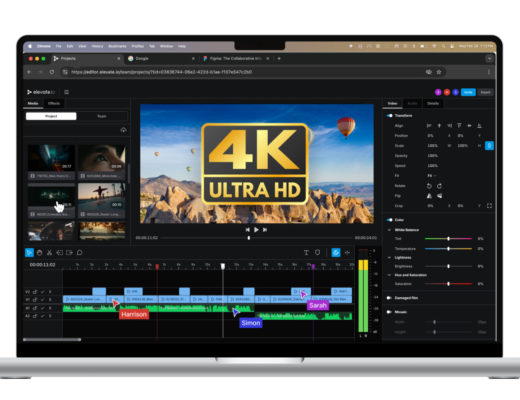The image size is (520, 400).
Task: Select the Text tool above the timeline
Action: click(306, 253)
